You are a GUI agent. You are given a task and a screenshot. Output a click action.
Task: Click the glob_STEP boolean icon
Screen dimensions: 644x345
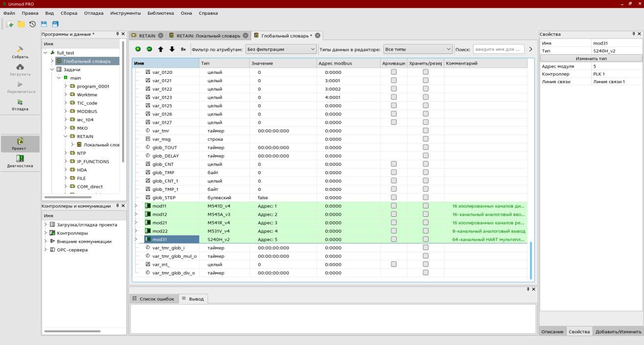coord(148,197)
